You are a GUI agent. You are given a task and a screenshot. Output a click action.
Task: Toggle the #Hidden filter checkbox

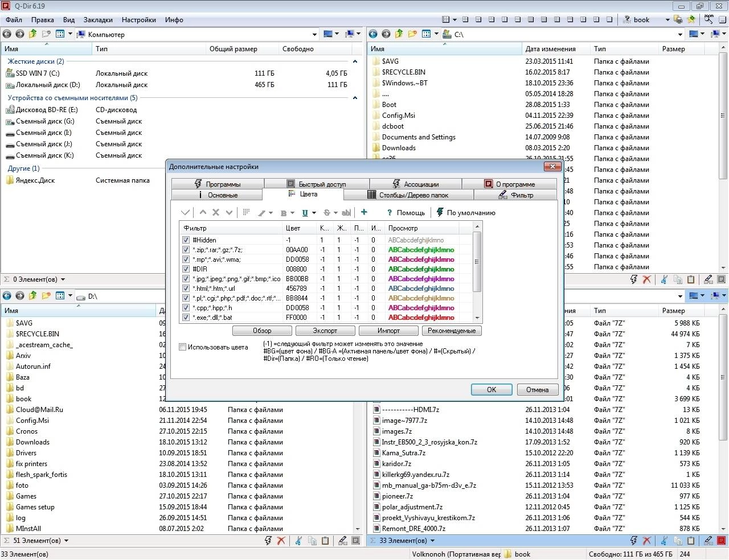click(x=186, y=240)
